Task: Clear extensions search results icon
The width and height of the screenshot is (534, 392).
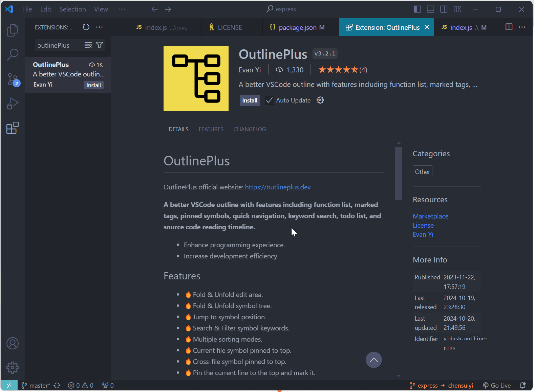Action: pos(88,45)
